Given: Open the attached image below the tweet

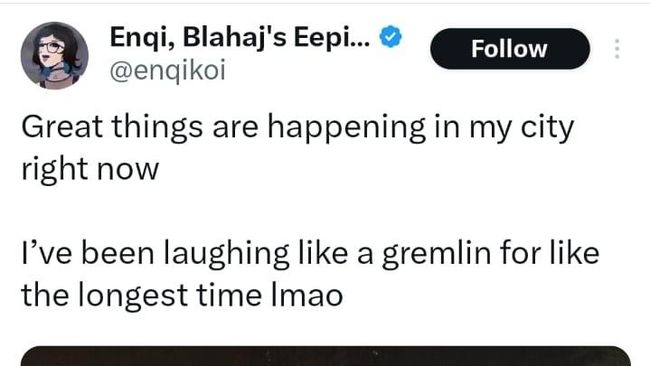Looking at the screenshot, I should click(325, 356).
